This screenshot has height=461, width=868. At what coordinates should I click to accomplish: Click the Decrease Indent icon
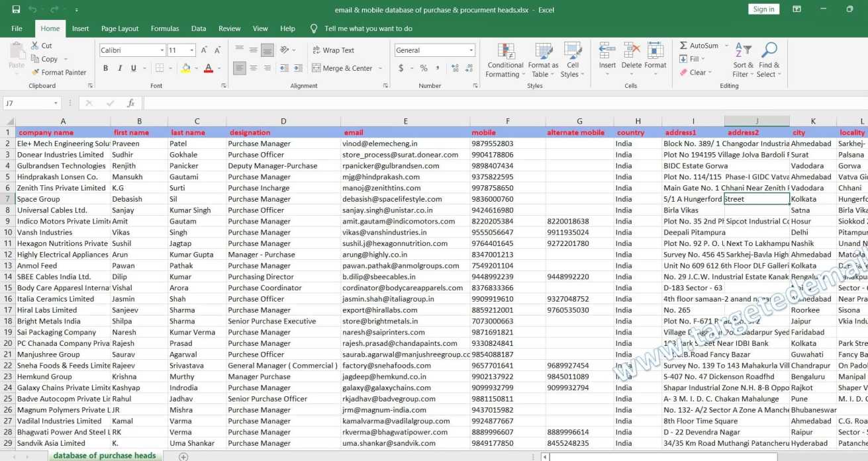[x=285, y=68]
